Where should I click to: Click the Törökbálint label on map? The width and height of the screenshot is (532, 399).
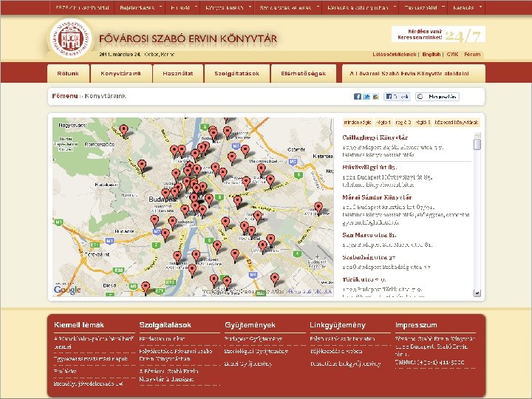97,254
